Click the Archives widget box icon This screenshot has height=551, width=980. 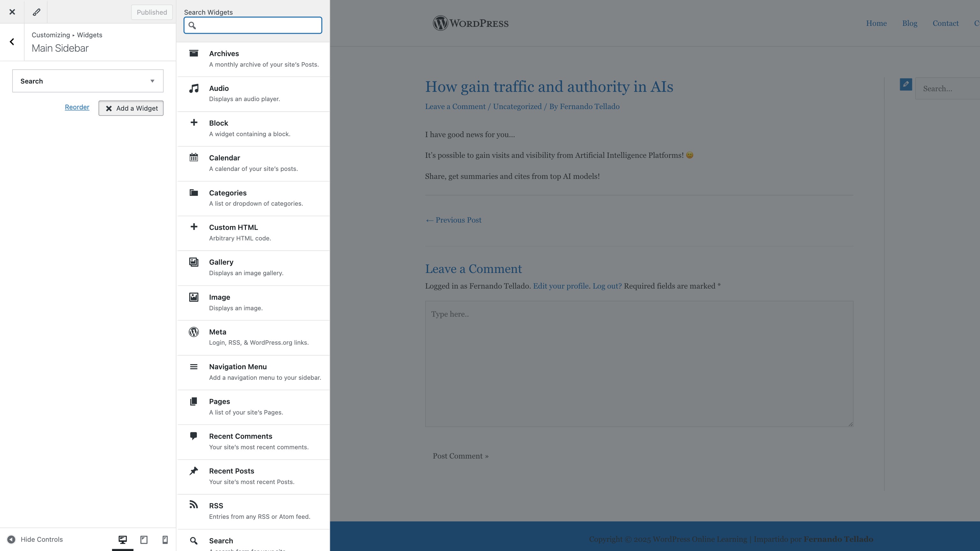[194, 53]
